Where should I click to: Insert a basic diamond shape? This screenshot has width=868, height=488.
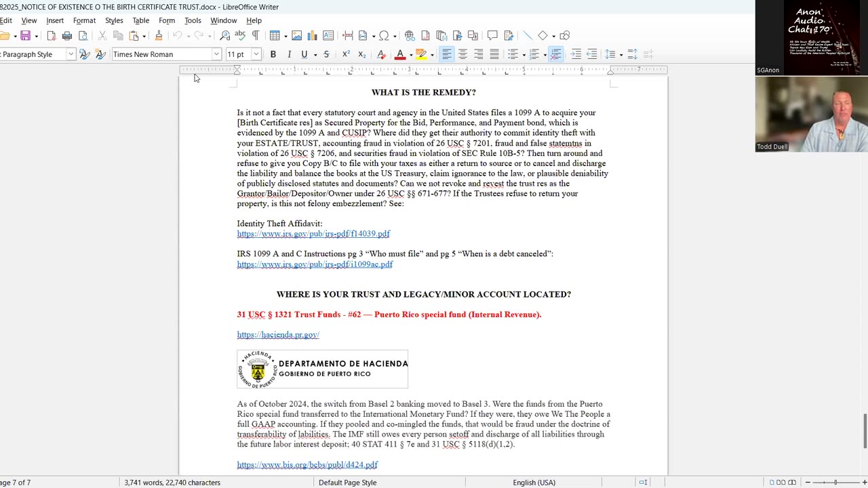542,36
